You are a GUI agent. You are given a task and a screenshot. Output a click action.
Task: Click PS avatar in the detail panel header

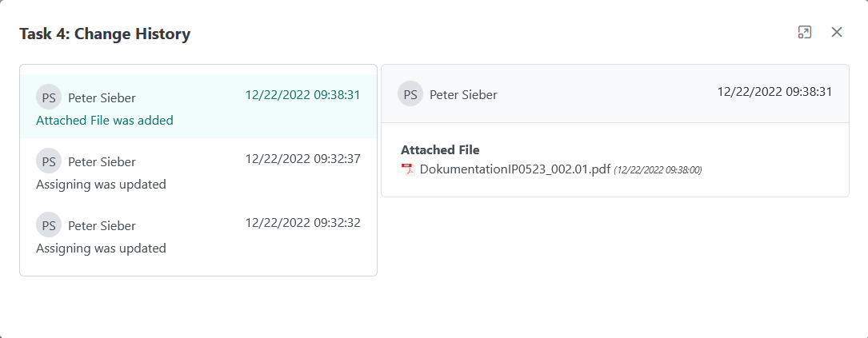tap(410, 94)
